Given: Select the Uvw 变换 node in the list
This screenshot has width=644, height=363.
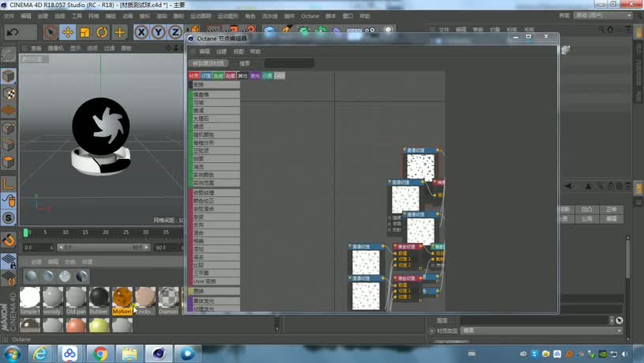Looking at the screenshot, I should click(x=214, y=282).
